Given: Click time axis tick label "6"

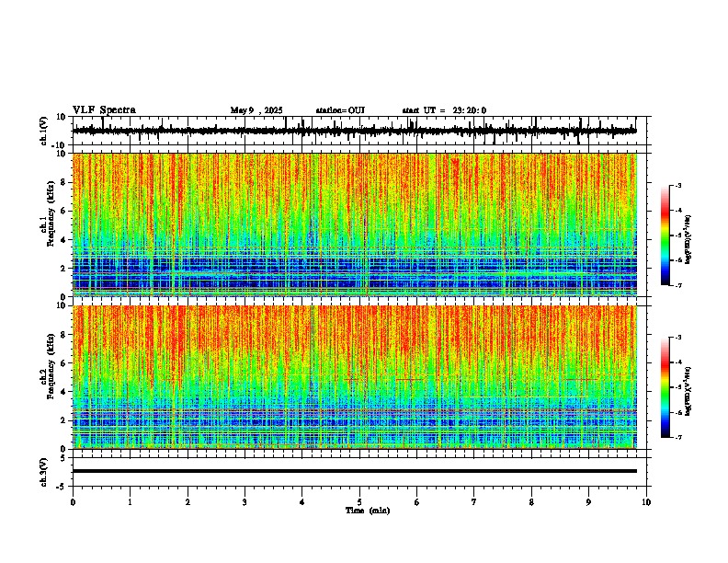Looking at the screenshot, I should pyautogui.click(x=417, y=502).
